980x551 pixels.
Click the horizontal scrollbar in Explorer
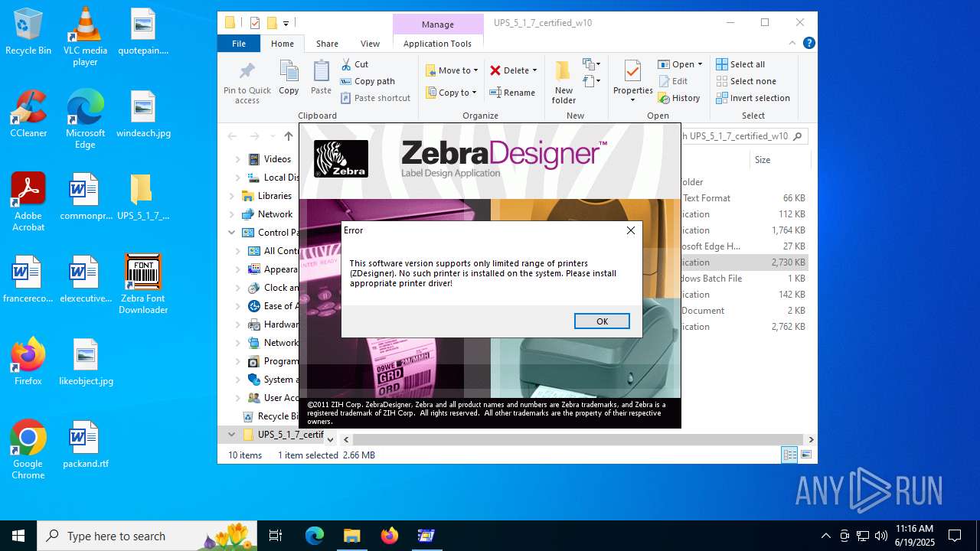pos(578,439)
